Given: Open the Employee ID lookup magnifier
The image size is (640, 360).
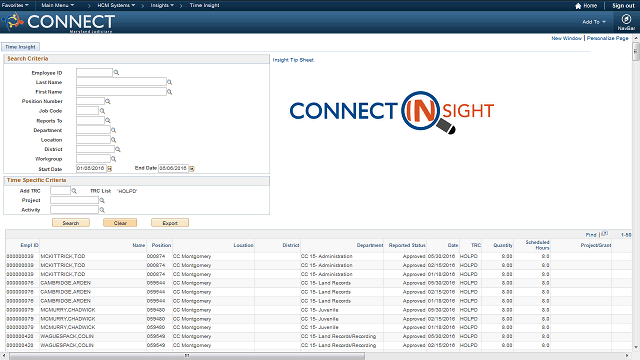Looking at the screenshot, I should (116, 73).
